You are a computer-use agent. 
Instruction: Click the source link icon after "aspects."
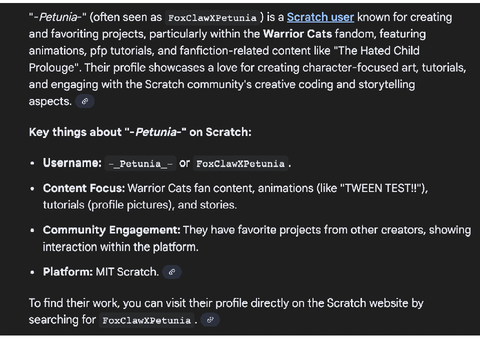(x=85, y=101)
